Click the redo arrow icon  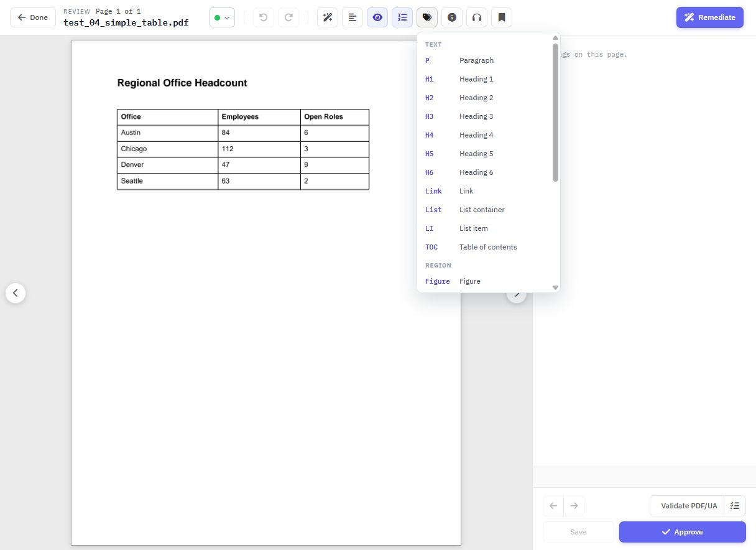(288, 17)
